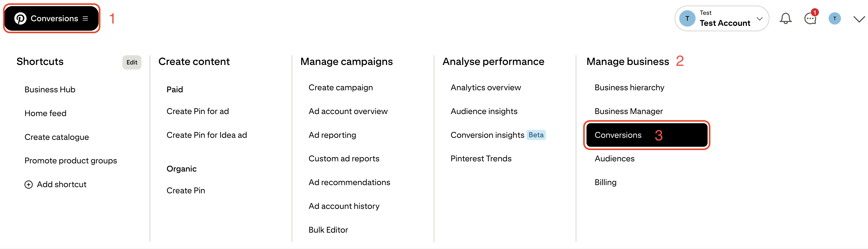Go to Create campaign

point(341,88)
